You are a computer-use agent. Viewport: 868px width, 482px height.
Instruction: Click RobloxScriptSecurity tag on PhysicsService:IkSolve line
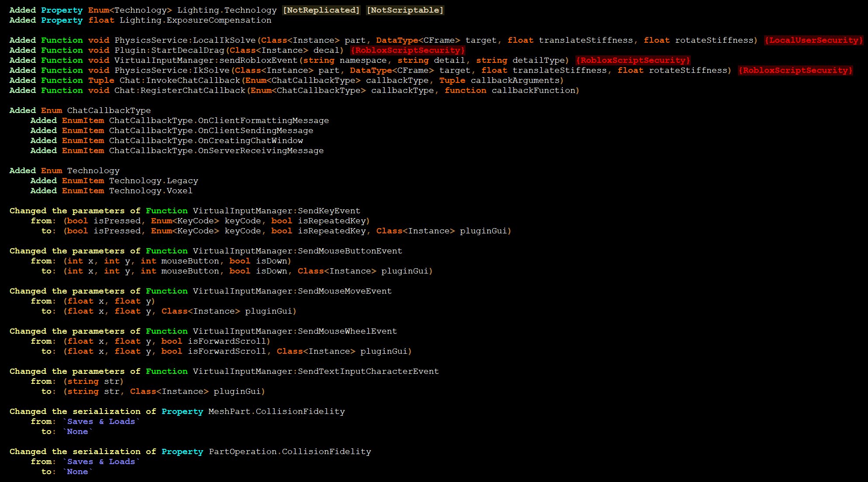click(795, 70)
